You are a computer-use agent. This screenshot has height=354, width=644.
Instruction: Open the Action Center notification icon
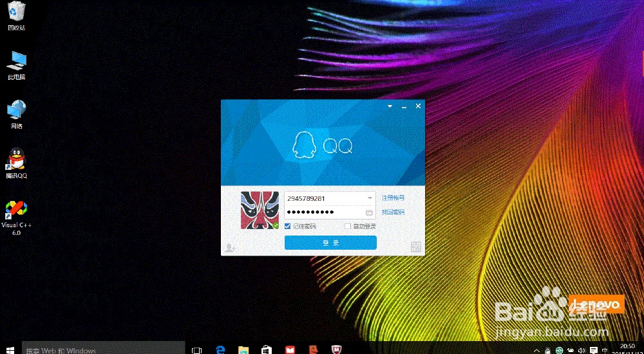pyautogui.click(x=594, y=350)
